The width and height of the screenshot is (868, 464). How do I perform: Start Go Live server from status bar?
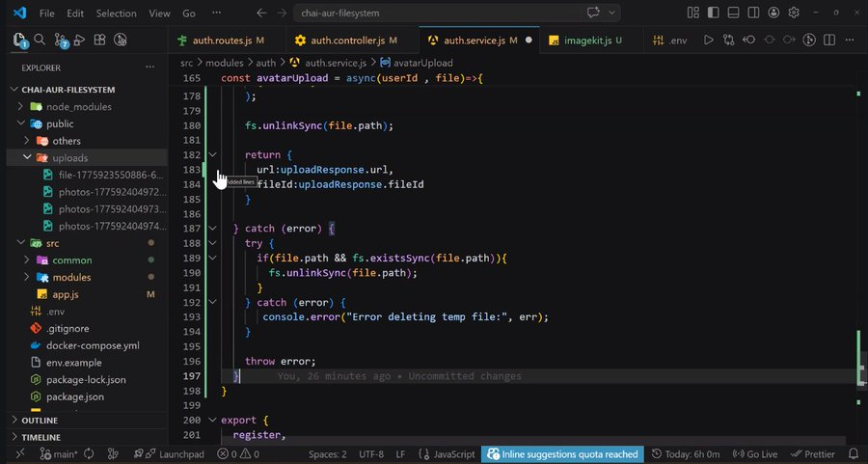tap(755, 454)
